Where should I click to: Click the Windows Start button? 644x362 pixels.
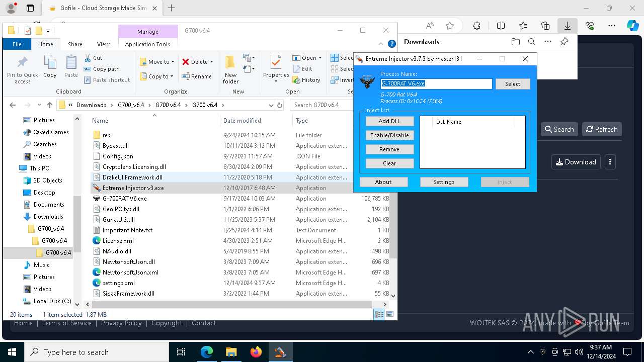12,352
